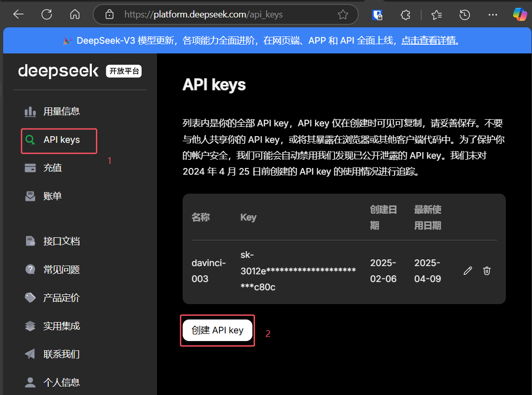The image size is (532, 395).
Task: Open the 账单 billing section
Action: click(x=53, y=196)
